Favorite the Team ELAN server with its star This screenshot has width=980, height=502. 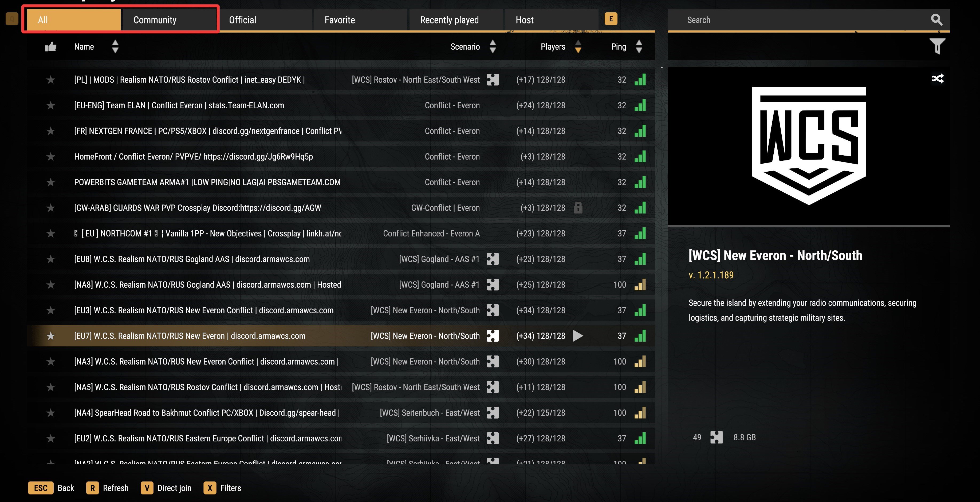tap(51, 105)
